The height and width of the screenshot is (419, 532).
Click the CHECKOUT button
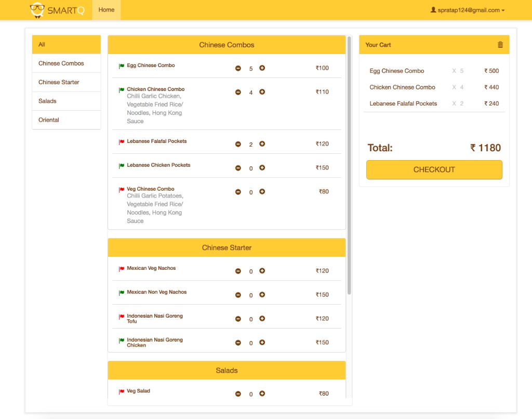coord(434,170)
